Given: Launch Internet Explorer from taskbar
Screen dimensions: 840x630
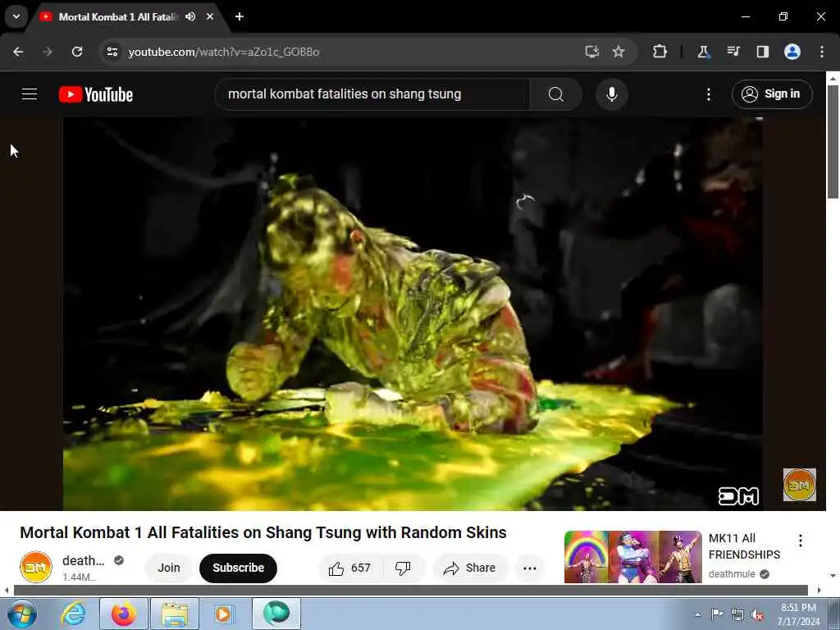Looking at the screenshot, I should [x=73, y=614].
